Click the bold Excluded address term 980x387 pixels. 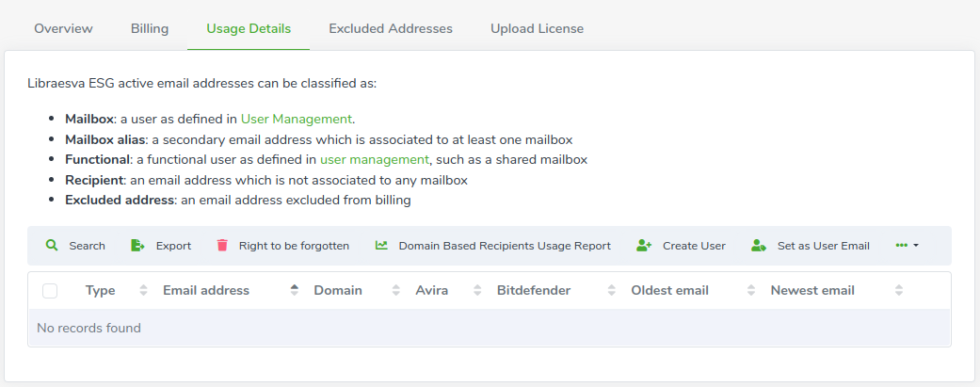[120, 201]
